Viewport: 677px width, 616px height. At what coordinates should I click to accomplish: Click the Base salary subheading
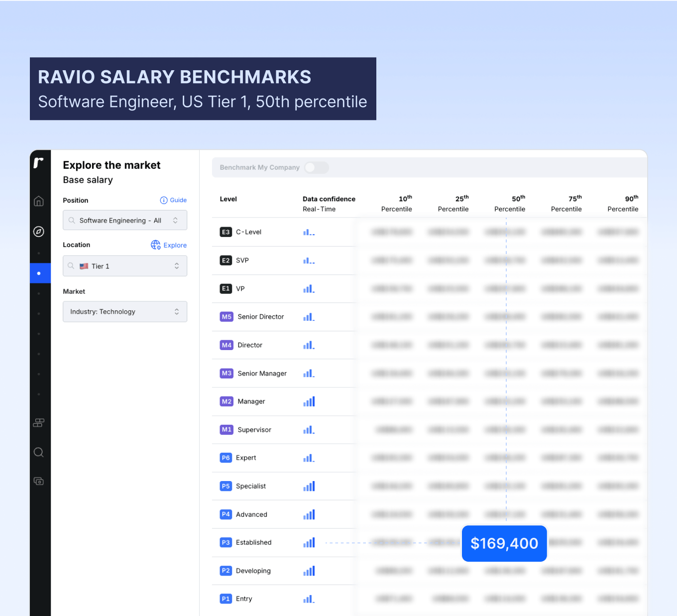point(88,180)
